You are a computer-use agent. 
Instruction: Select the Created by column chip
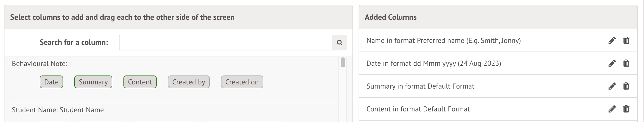[x=189, y=82]
